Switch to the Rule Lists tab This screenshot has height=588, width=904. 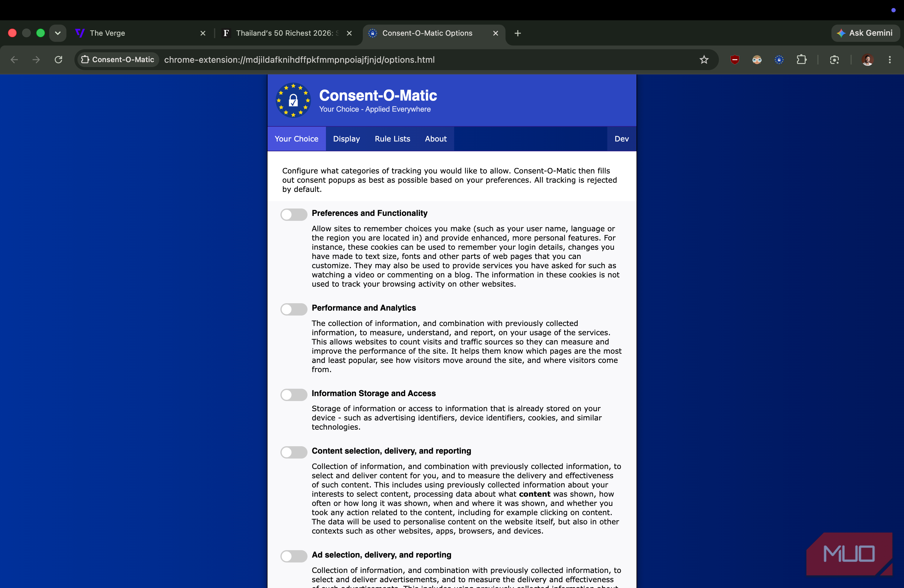point(392,139)
